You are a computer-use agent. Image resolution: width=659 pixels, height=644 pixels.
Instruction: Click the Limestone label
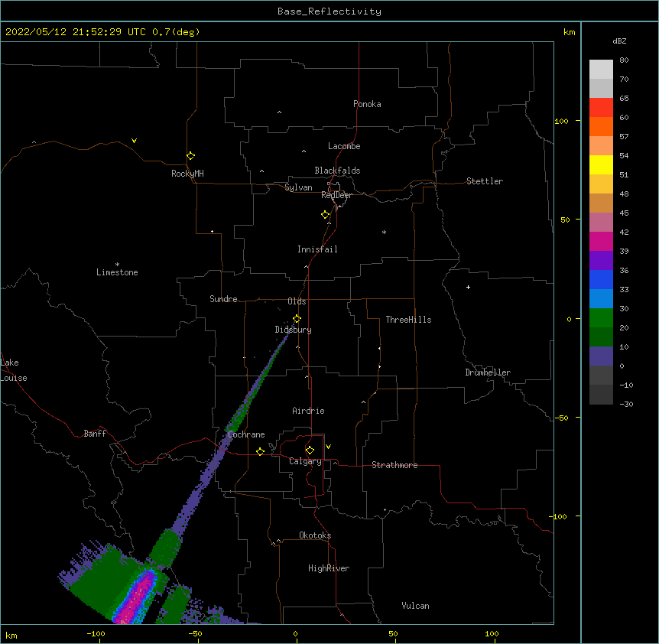click(117, 272)
